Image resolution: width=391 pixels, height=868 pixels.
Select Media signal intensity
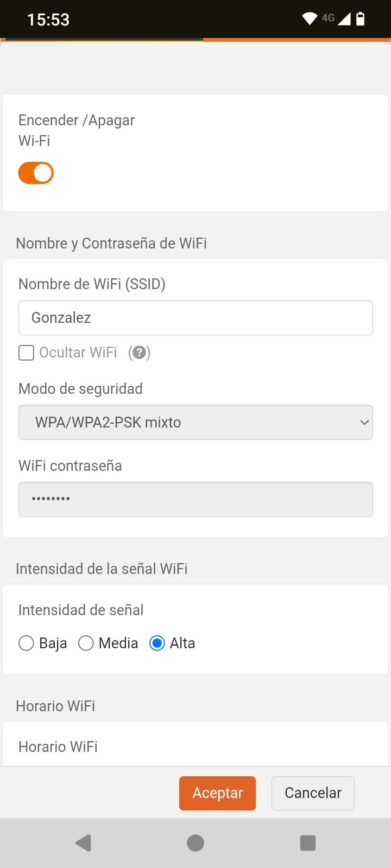(x=86, y=643)
